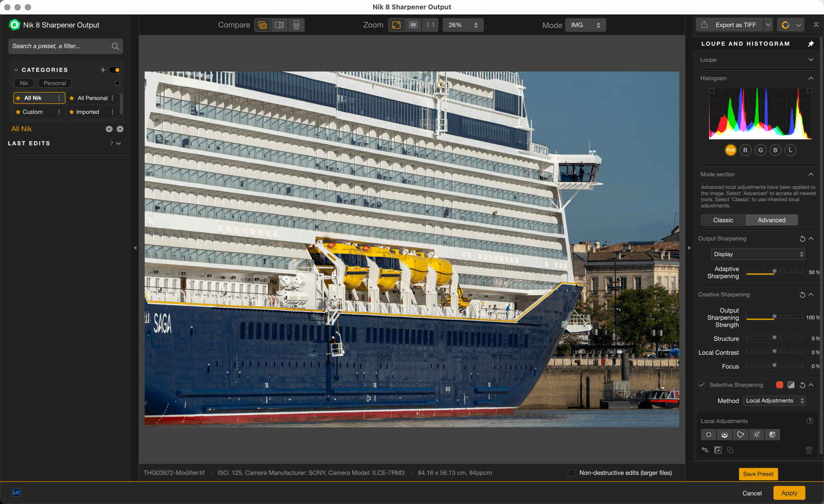Collapse the Selective Sharpening section
The image size is (824, 504).
point(811,385)
